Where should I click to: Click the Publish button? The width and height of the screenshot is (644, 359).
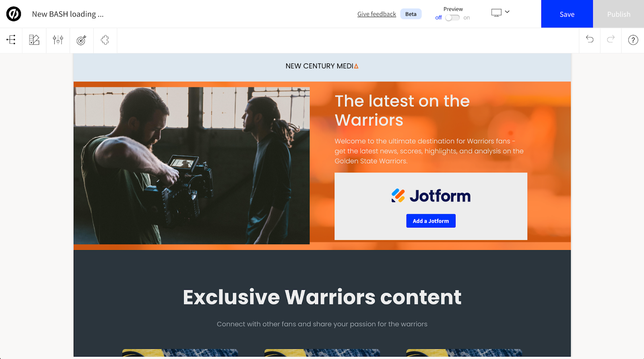pos(619,14)
